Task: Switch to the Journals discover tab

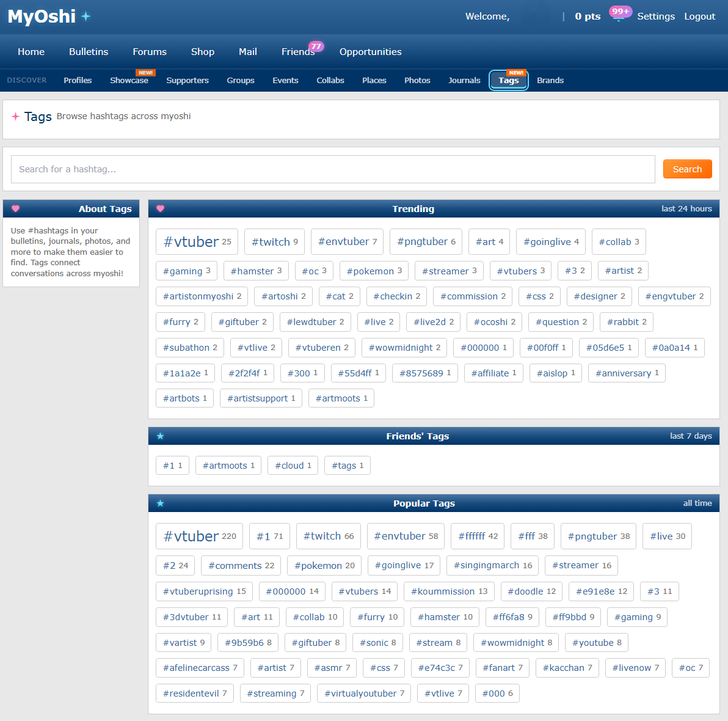Action: [x=464, y=81]
